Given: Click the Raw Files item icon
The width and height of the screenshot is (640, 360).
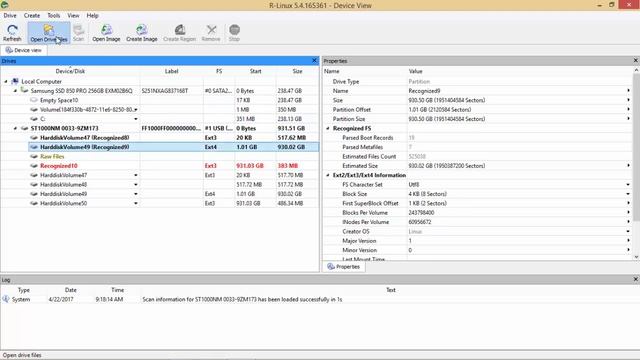Looking at the screenshot, I should (34, 156).
